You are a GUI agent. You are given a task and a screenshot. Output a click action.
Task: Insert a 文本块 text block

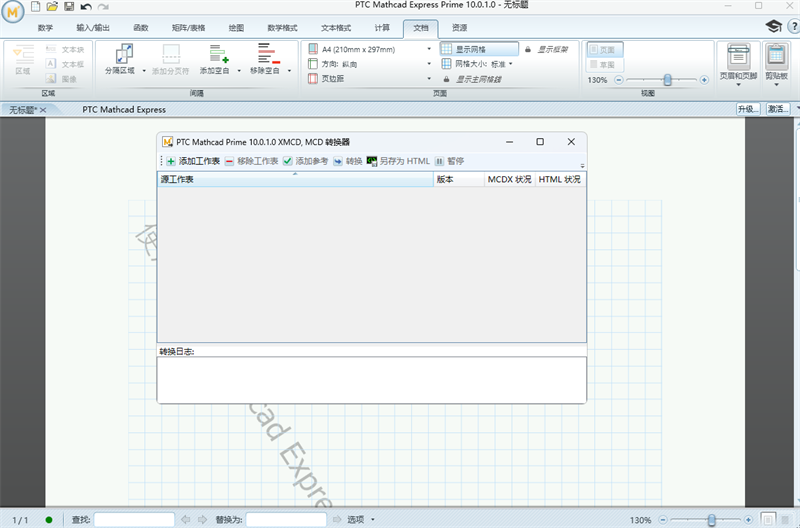point(65,49)
